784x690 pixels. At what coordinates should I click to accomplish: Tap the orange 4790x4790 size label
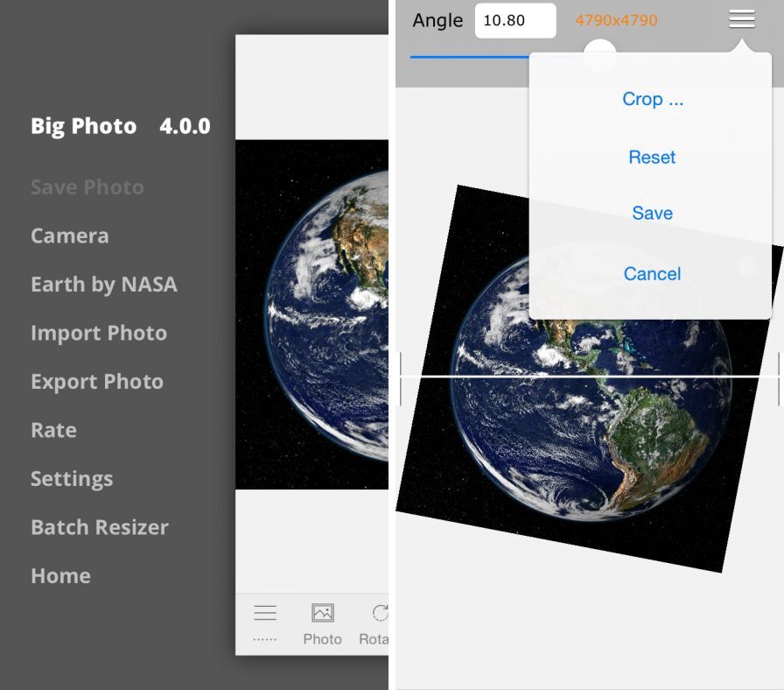[x=616, y=20]
